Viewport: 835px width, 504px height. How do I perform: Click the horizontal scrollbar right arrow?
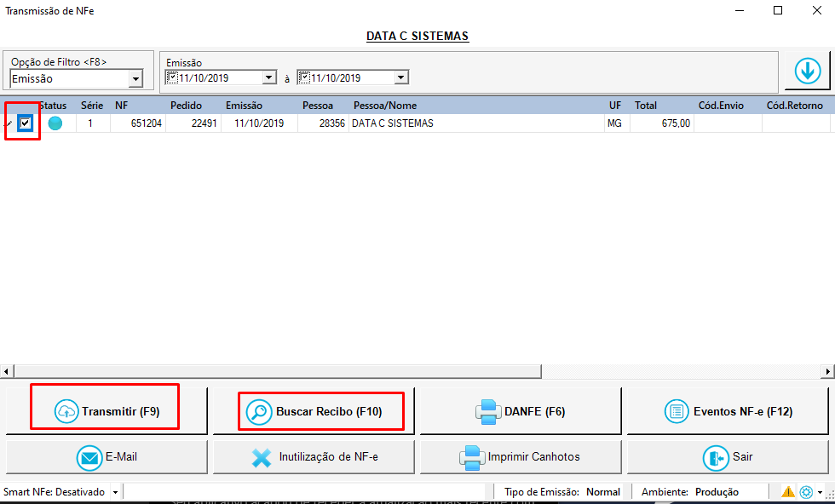828,372
